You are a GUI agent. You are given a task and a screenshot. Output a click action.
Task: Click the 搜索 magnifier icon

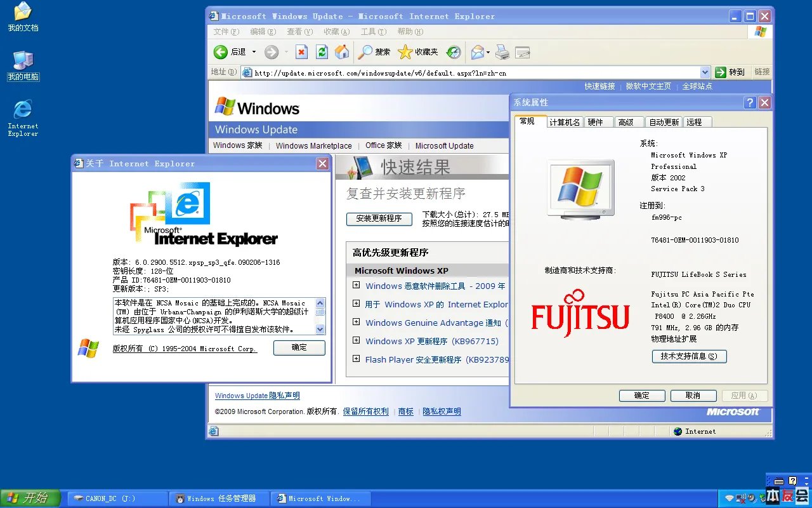367,51
